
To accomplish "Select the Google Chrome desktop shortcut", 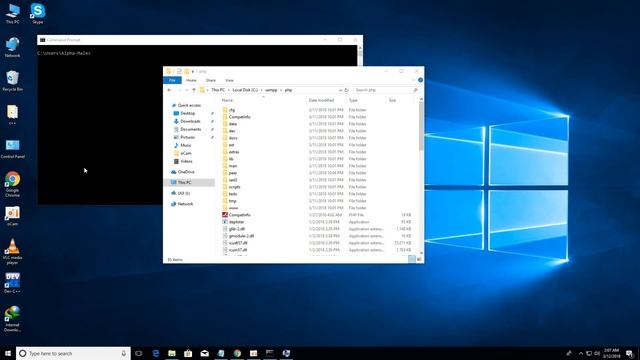I will [x=12, y=184].
